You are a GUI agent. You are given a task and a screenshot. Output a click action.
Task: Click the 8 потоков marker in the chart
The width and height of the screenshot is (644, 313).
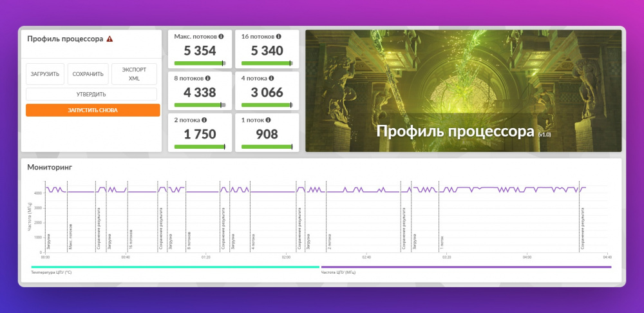189,240
